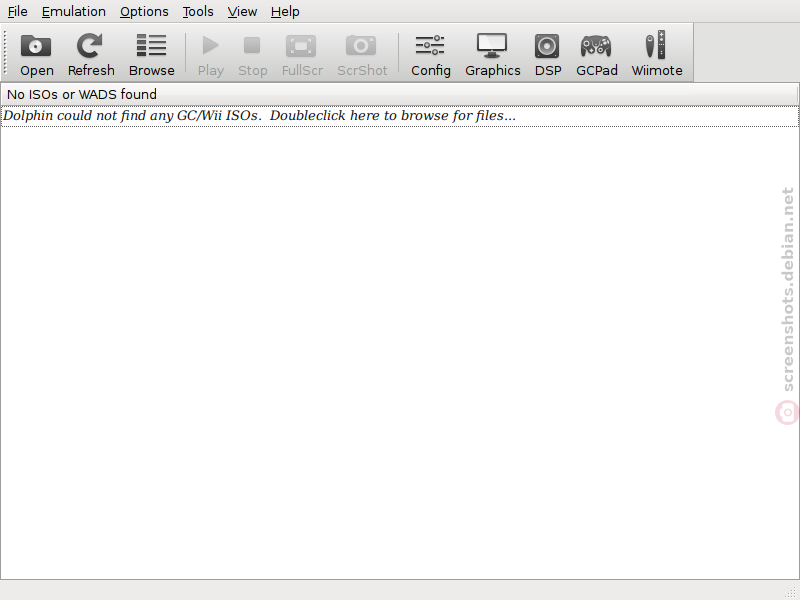This screenshot has height=600, width=800.
Task: Click the greyed Stop button
Action: [x=253, y=54]
